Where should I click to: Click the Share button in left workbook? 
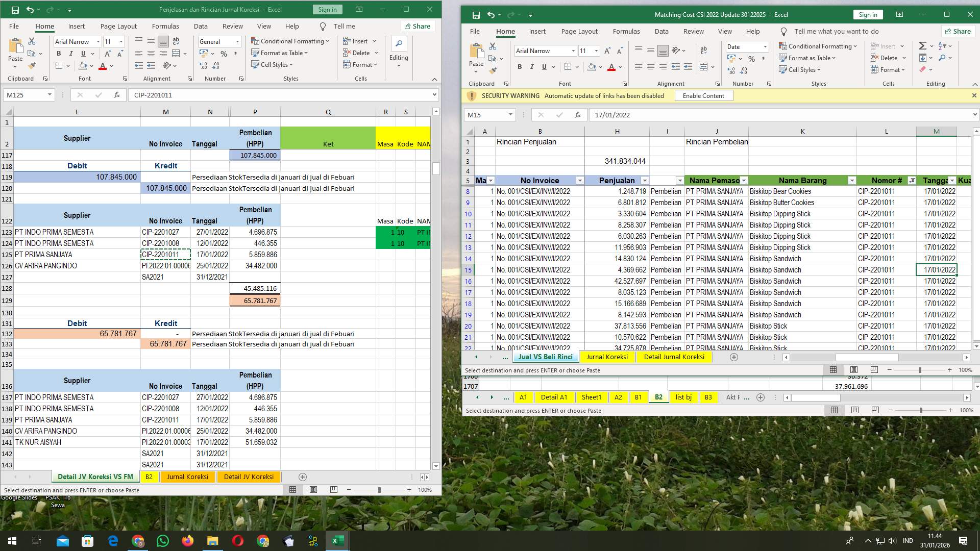pos(418,26)
